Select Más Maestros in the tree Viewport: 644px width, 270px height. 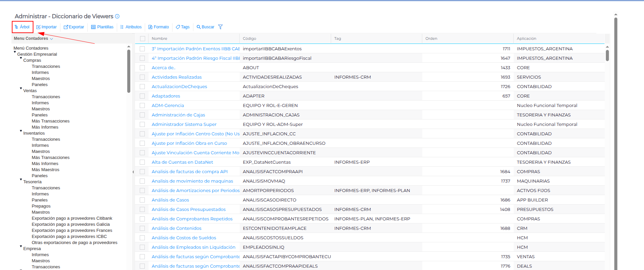tap(46, 170)
